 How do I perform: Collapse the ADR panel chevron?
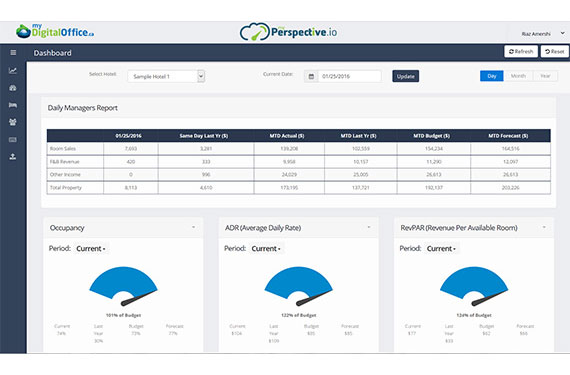click(369, 227)
